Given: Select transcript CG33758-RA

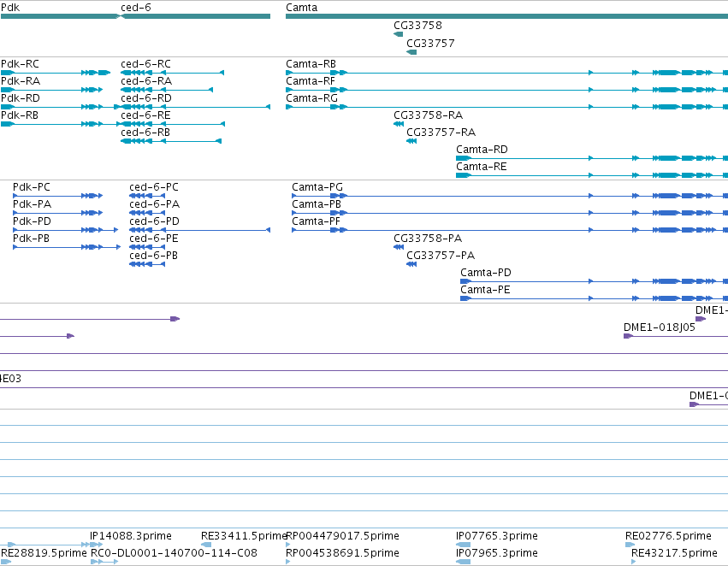Looking at the screenshot, I should [x=428, y=115].
